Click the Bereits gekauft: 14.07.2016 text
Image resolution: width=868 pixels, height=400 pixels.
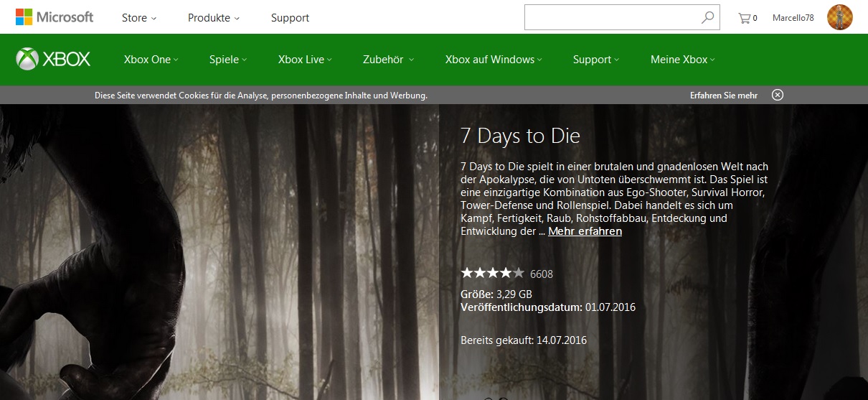524,340
